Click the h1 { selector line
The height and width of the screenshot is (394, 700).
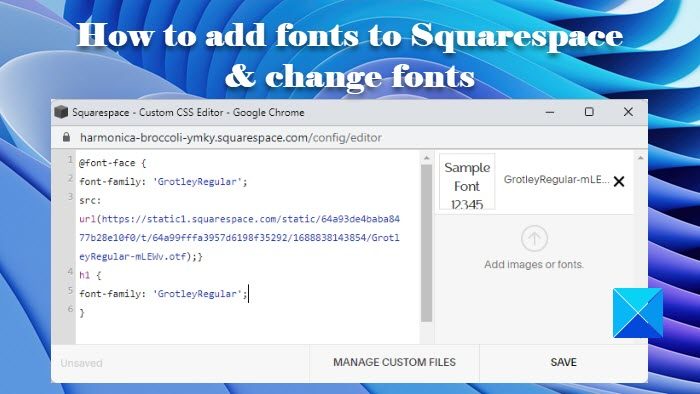coord(90,275)
